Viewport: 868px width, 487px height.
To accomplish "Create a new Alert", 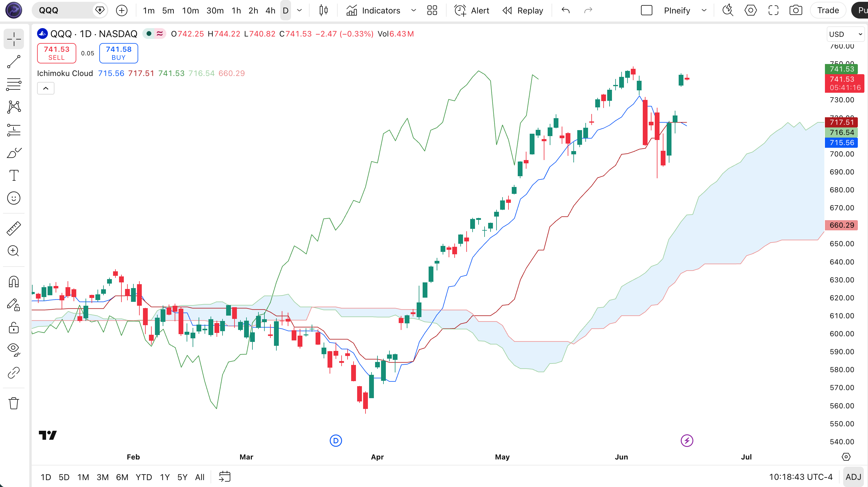I will pos(472,10).
